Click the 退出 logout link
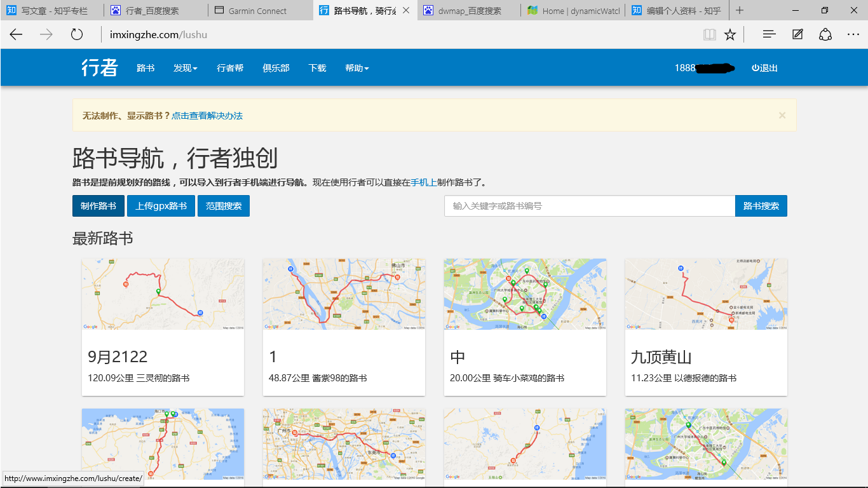This screenshot has width=868, height=488. coord(764,68)
